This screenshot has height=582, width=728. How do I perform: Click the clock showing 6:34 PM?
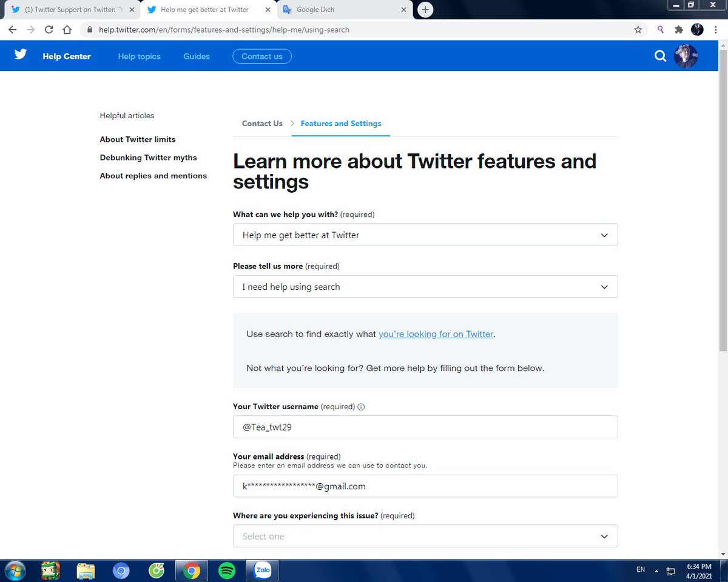[701, 566]
